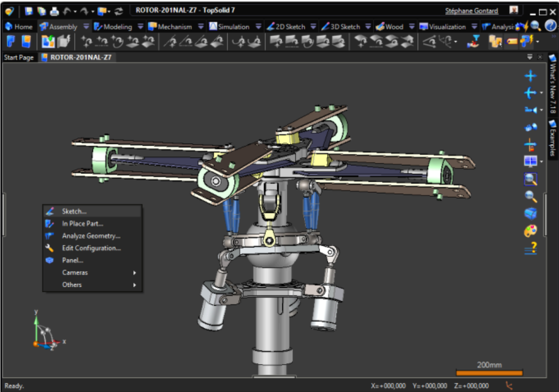Click the camera view icon in the view toolbar
The image size is (559, 392).
click(530, 110)
